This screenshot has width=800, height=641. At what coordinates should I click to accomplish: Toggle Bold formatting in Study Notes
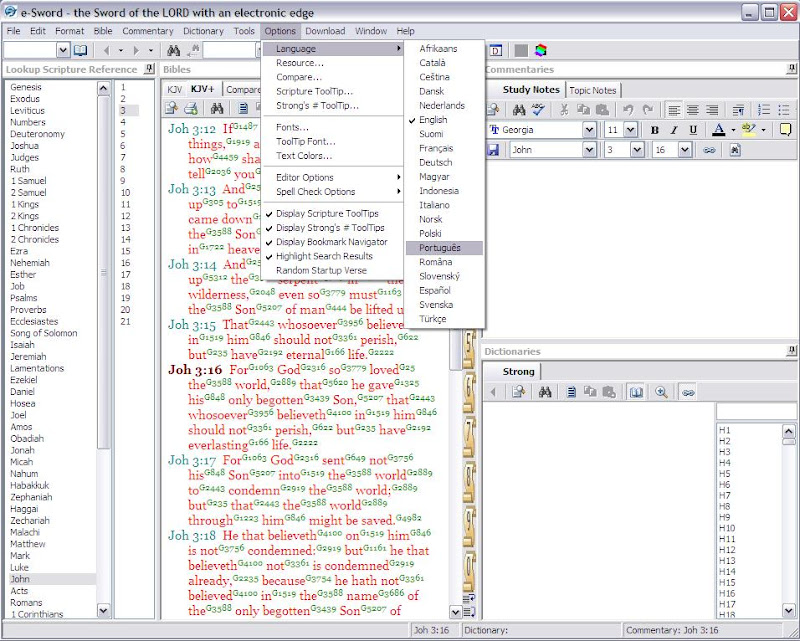point(655,130)
